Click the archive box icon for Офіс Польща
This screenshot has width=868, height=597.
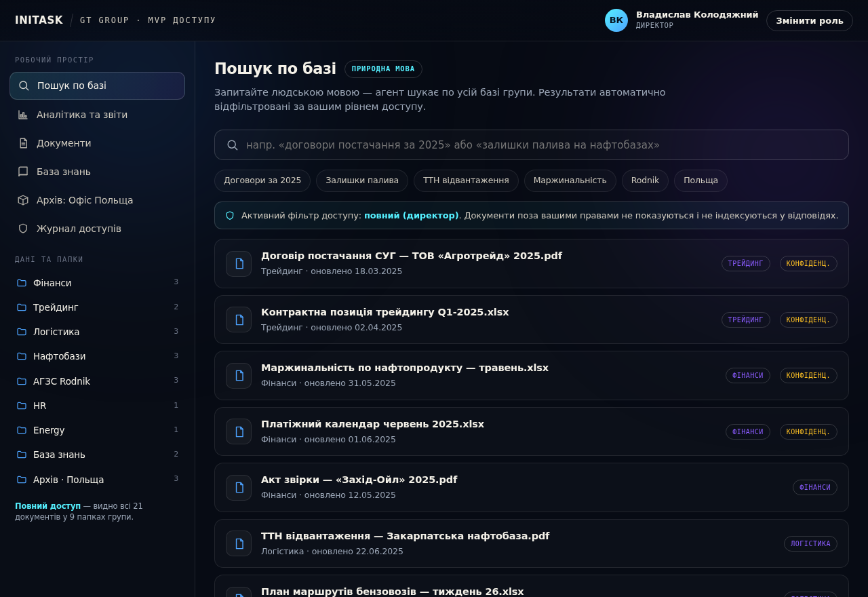pos(23,200)
